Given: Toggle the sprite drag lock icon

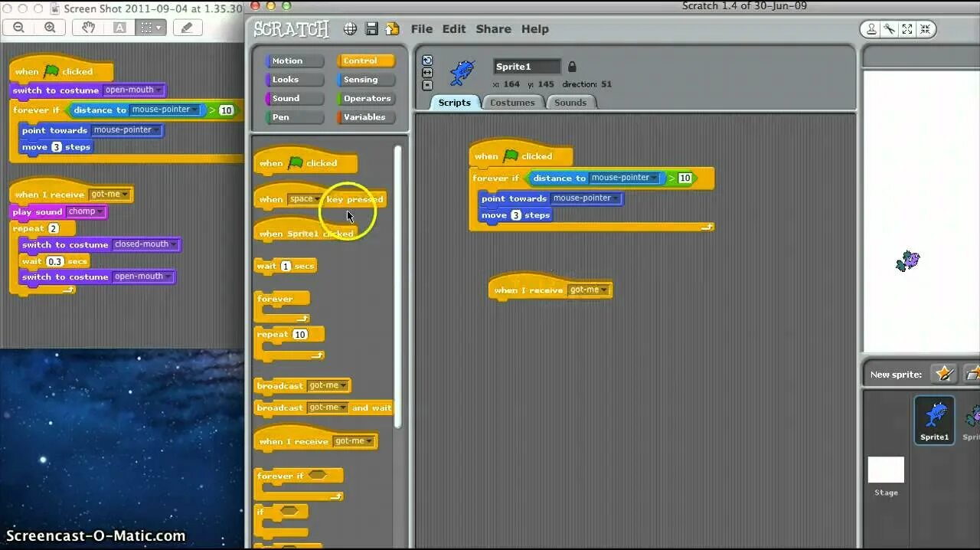Looking at the screenshot, I should [x=572, y=67].
